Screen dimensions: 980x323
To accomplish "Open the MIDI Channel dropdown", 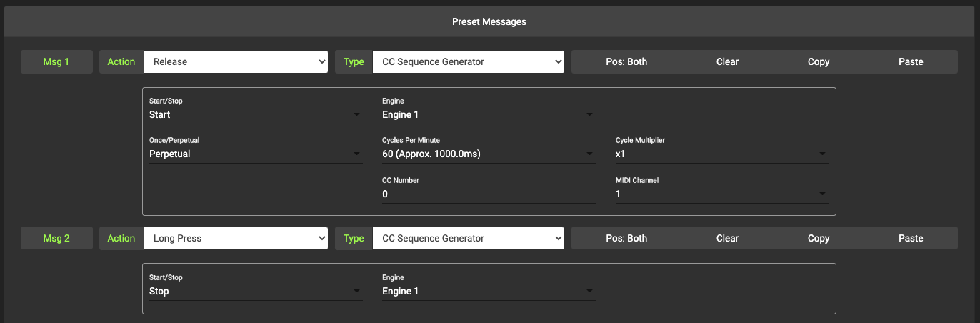I will [x=721, y=194].
